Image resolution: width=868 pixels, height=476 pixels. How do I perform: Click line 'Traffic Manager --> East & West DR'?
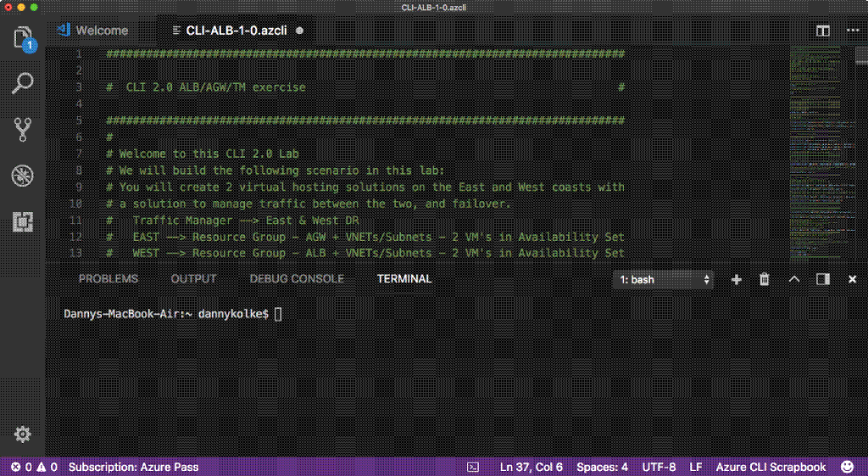tap(232, 220)
